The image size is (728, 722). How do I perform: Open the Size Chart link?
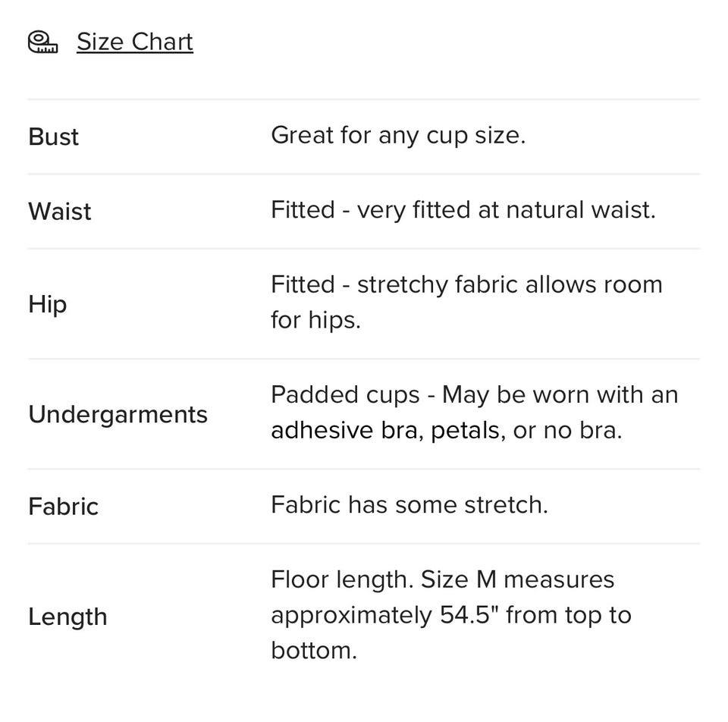(134, 42)
